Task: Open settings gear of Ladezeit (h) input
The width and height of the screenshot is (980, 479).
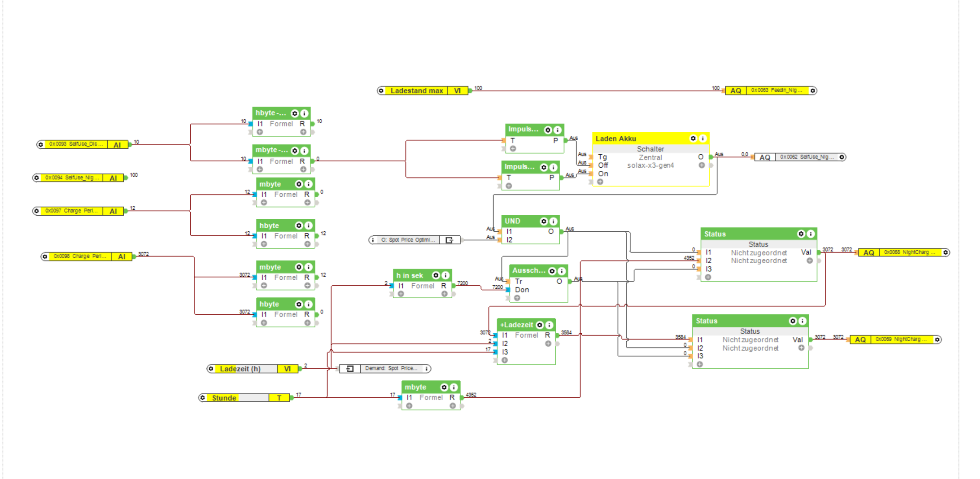Action: click(211, 369)
